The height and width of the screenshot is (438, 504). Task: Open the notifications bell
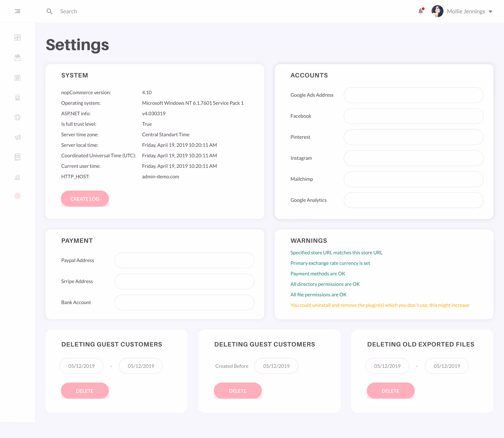(x=421, y=11)
